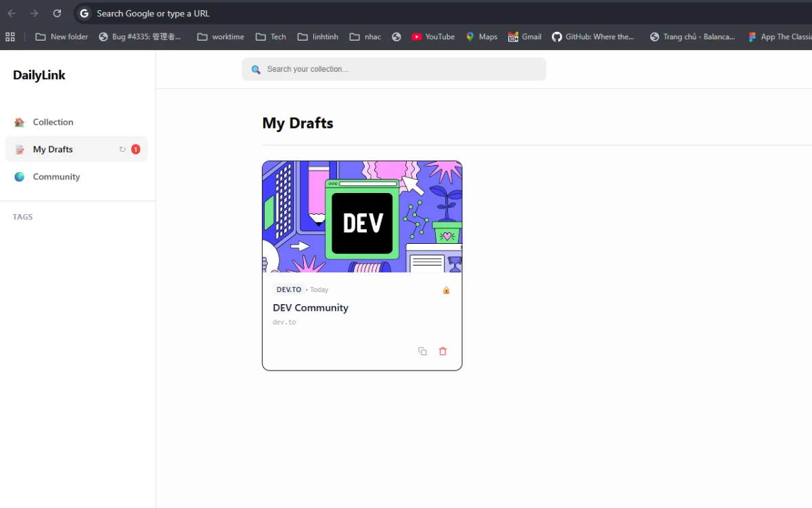The image size is (812, 508).
Task: Open the Community tab in the sidebar
Action: tap(56, 177)
